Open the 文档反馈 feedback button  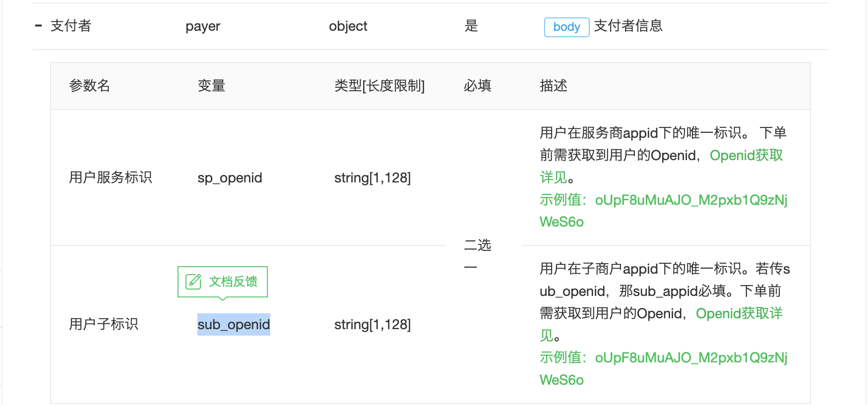(x=223, y=282)
